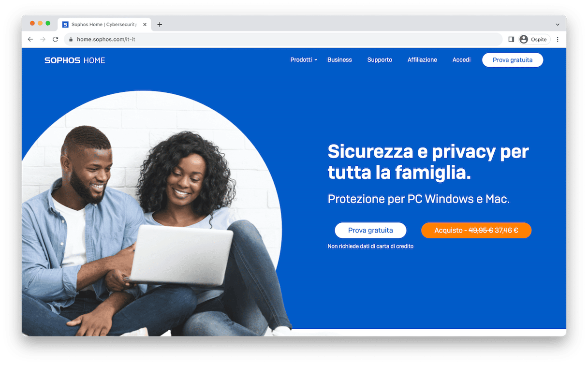
Task: Click the hero Prova gratuita button
Action: point(370,230)
